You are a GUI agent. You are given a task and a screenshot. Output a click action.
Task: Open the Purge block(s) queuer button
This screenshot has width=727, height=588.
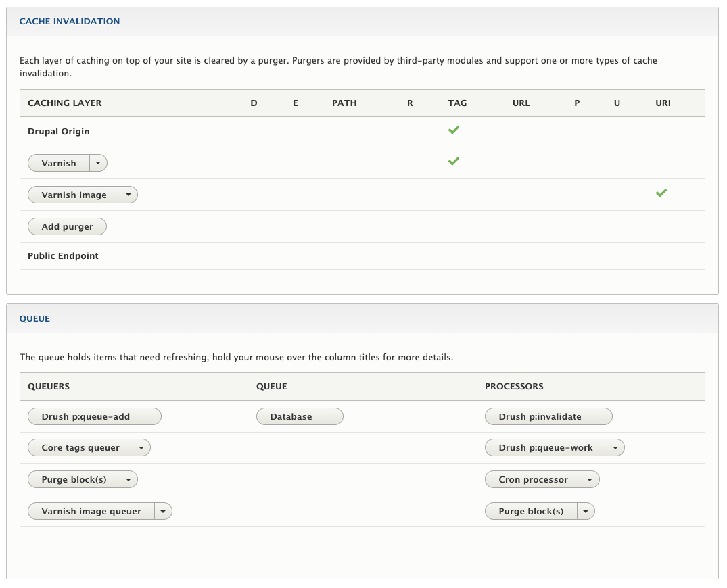point(74,480)
